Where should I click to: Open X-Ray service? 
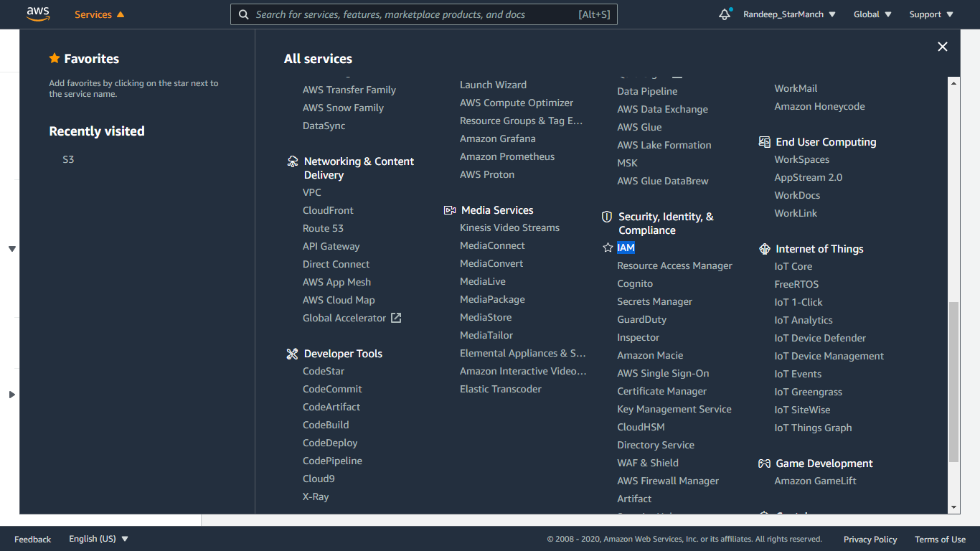pyautogui.click(x=316, y=496)
